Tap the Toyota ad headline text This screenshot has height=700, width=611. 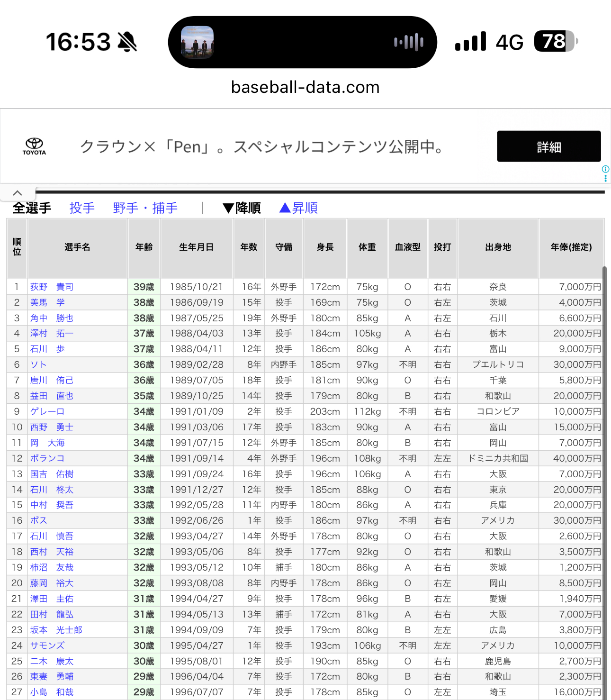[x=262, y=146]
